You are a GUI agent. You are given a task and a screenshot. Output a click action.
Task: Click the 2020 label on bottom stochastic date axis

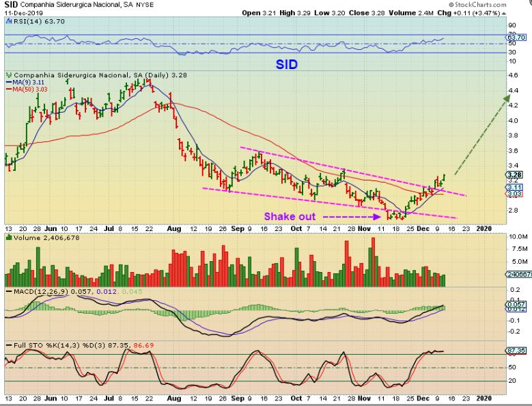[x=484, y=398]
